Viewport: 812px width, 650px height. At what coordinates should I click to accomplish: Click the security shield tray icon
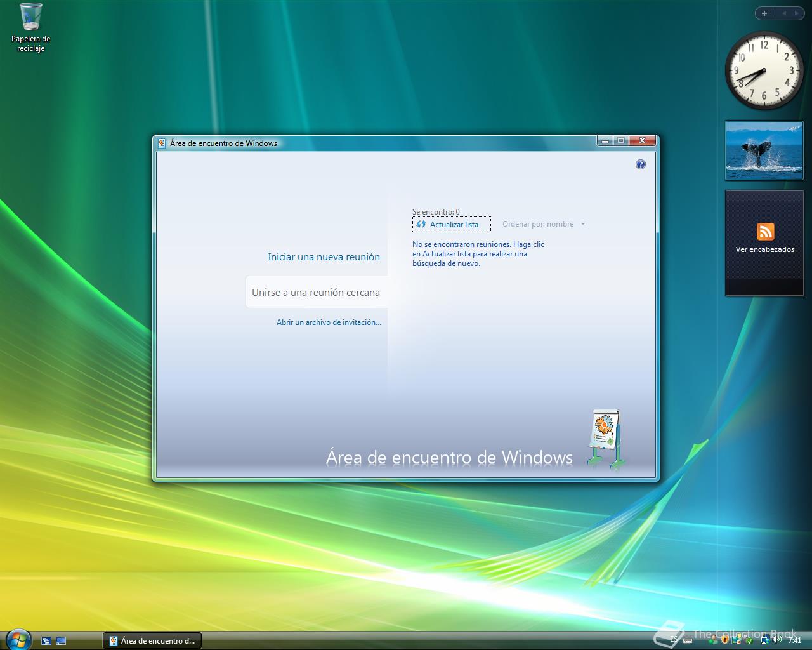(x=725, y=640)
